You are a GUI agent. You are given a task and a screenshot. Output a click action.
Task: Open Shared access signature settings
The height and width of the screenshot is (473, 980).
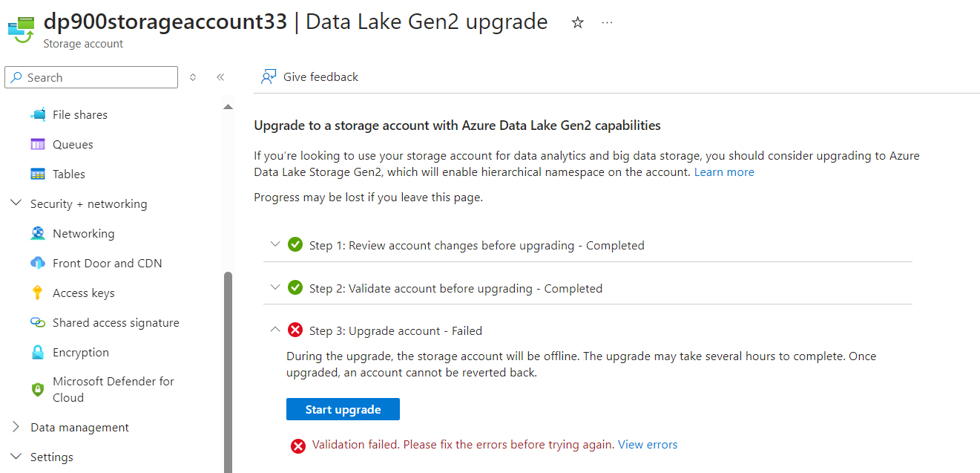(116, 322)
